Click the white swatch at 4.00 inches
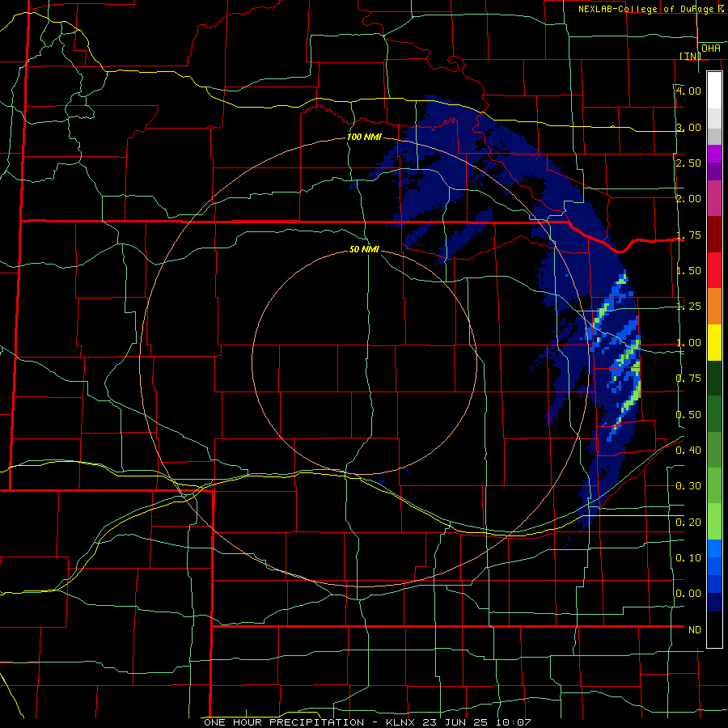This screenshot has width=728, height=728. [x=714, y=91]
